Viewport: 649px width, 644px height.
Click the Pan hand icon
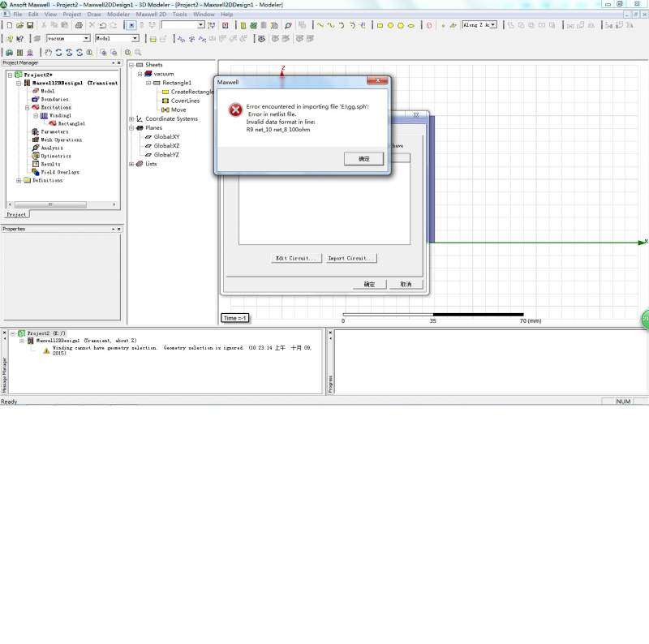49,53
